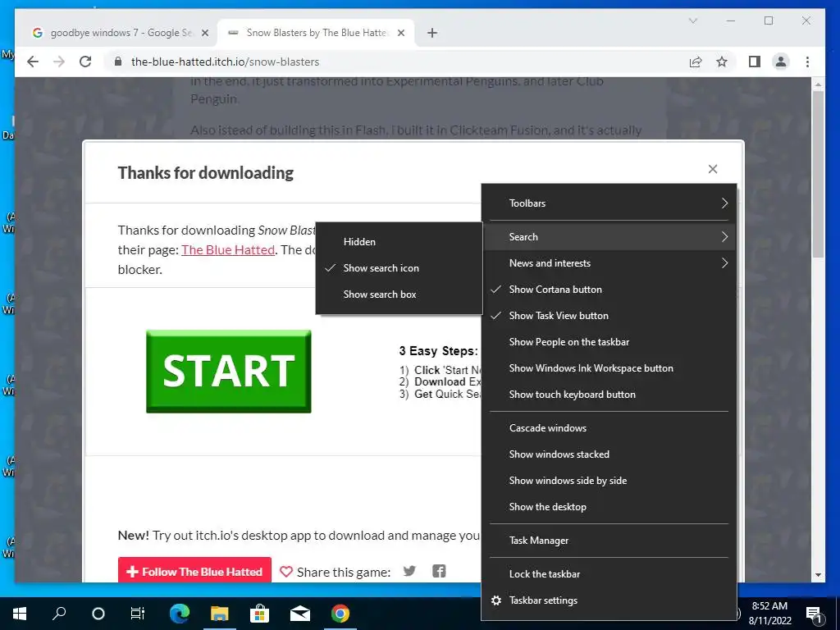Screen dimensions: 840x630
Task: Open Task View from taskbar
Action: pos(138,614)
